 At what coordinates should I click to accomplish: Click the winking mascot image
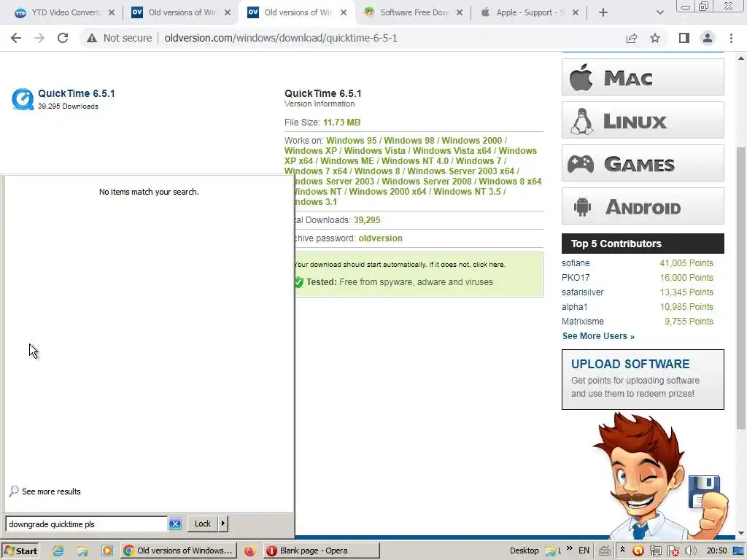[x=659, y=476]
